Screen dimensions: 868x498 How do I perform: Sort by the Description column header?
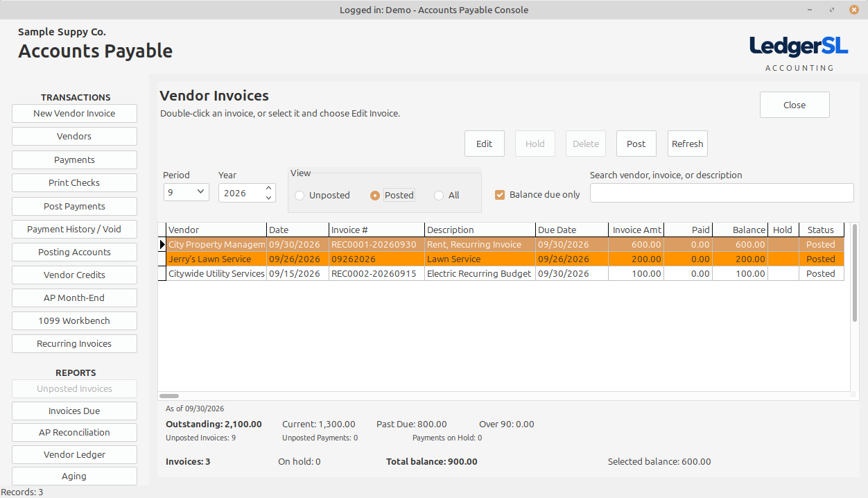[480, 230]
